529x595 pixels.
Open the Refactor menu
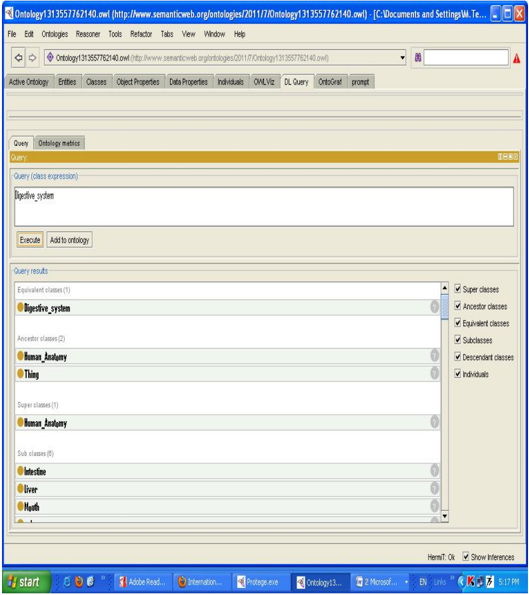click(x=141, y=34)
